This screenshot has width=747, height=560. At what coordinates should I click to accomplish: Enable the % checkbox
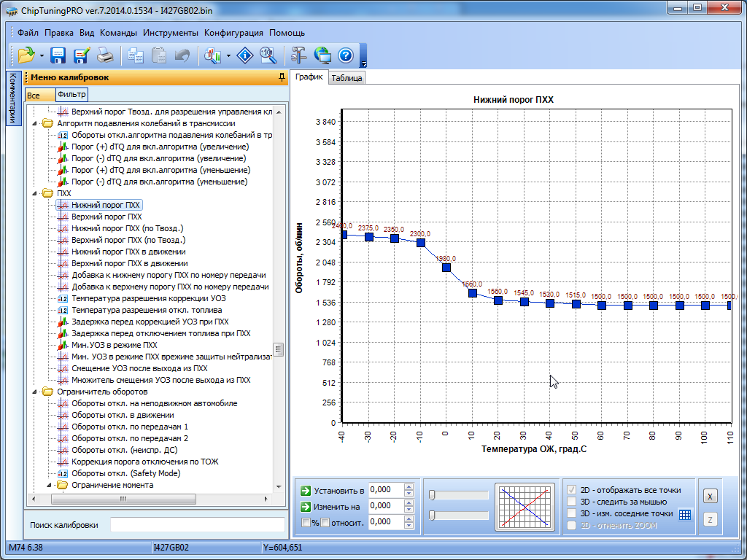coord(306,522)
